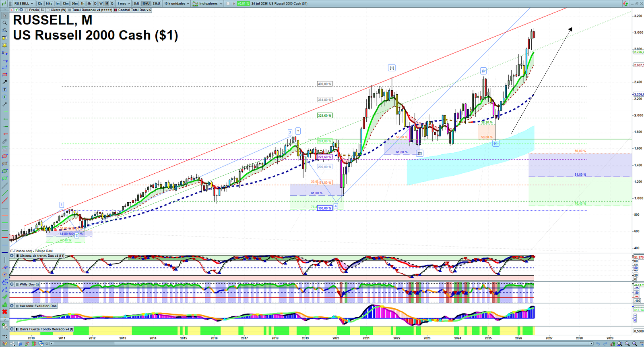Open the Indicadores panel

point(205,4)
